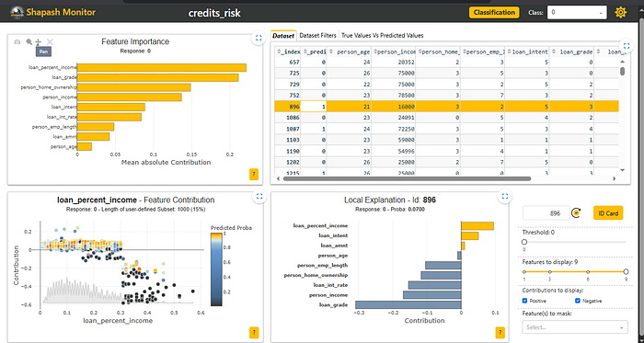Select the Pan tool icon
The width and height of the screenshot is (644, 343).
pyautogui.click(x=39, y=42)
